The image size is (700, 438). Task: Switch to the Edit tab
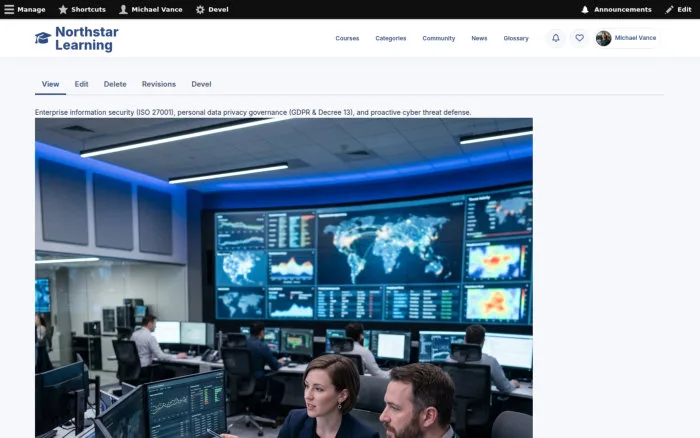pyautogui.click(x=81, y=84)
